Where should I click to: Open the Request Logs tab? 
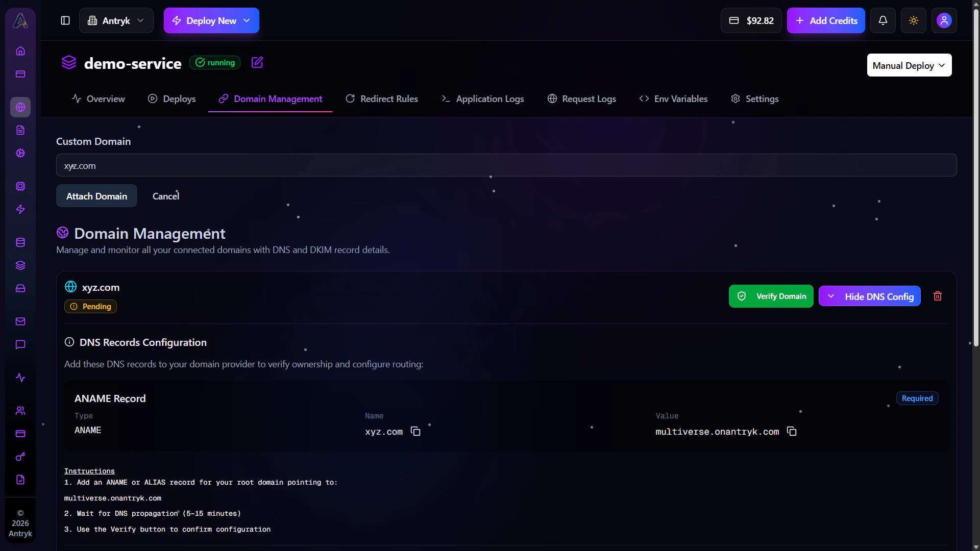[582, 98]
